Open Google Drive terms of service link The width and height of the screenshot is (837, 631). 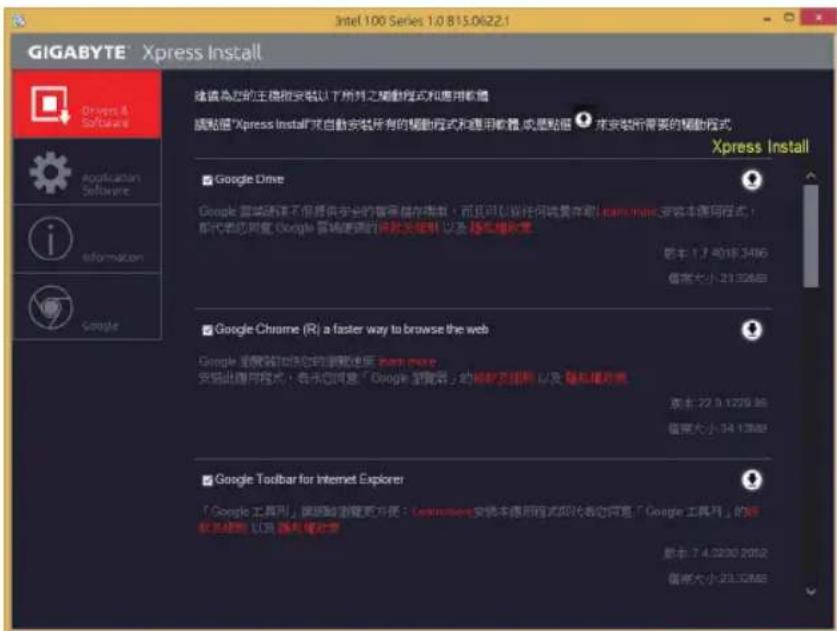[x=408, y=228]
